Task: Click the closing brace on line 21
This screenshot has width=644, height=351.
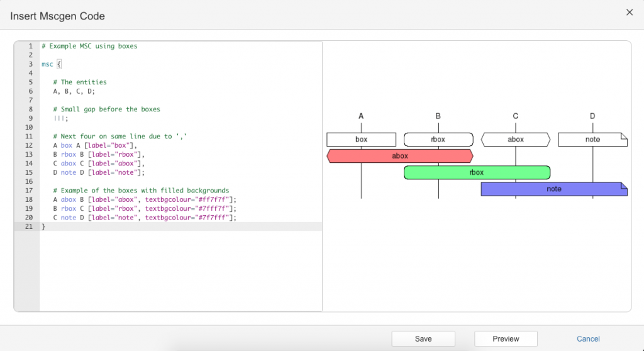Action: [x=43, y=227]
